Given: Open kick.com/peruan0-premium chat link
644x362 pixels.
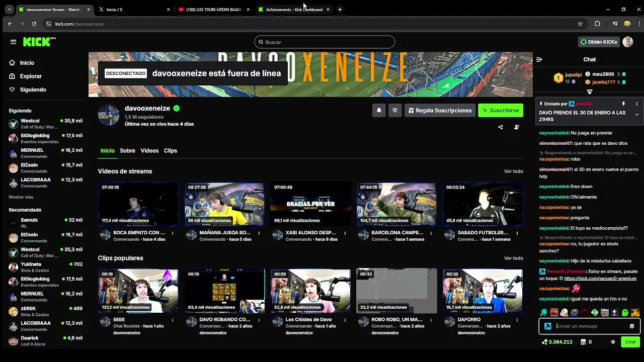Looking at the screenshot, I should click(x=600, y=279).
